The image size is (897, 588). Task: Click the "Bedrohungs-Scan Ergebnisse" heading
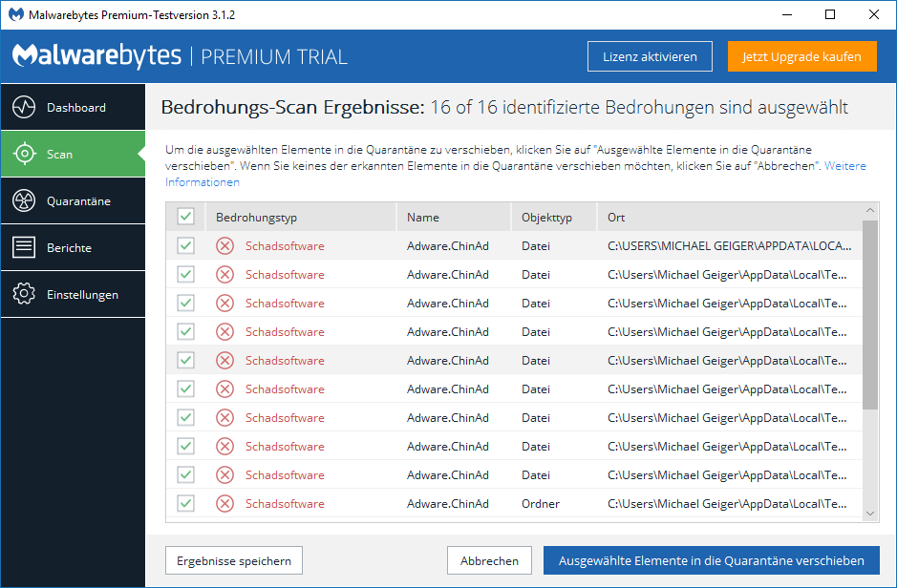293,107
